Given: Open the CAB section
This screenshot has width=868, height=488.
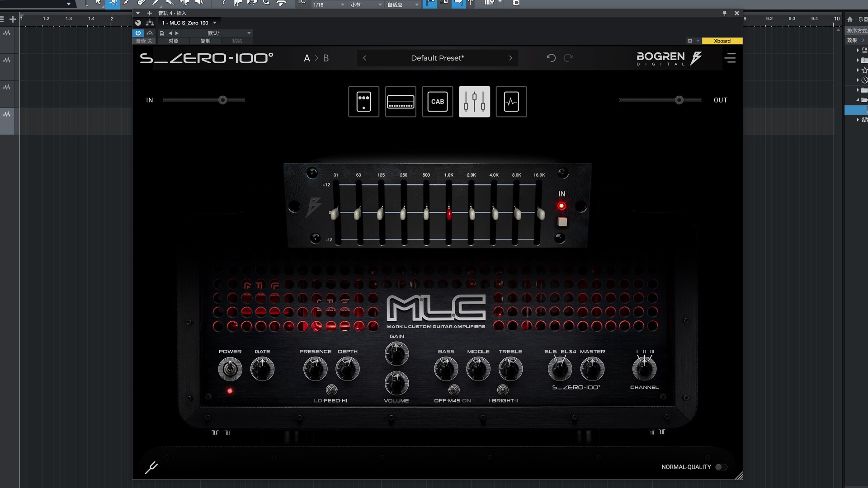Looking at the screenshot, I should 438,102.
